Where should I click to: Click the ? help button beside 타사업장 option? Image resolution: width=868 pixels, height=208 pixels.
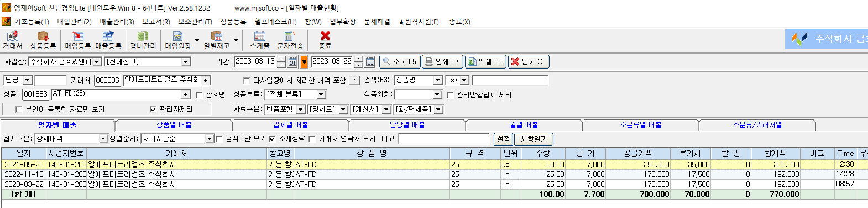[354, 80]
